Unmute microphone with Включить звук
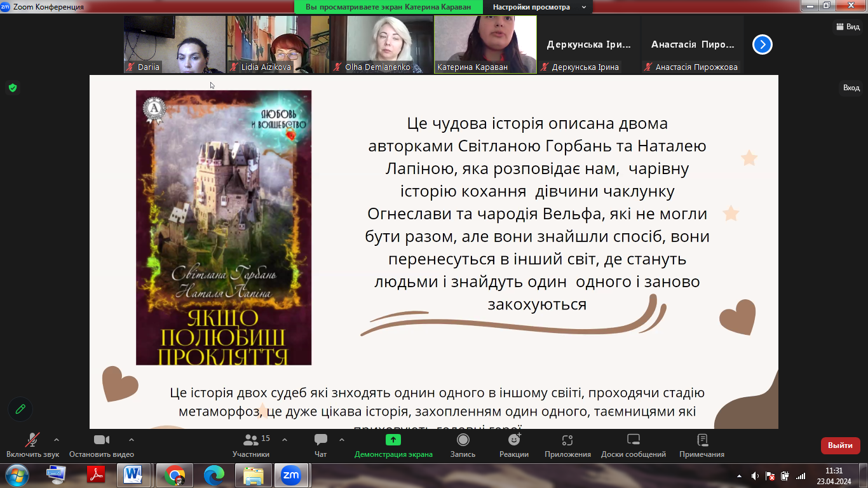 tap(32, 445)
